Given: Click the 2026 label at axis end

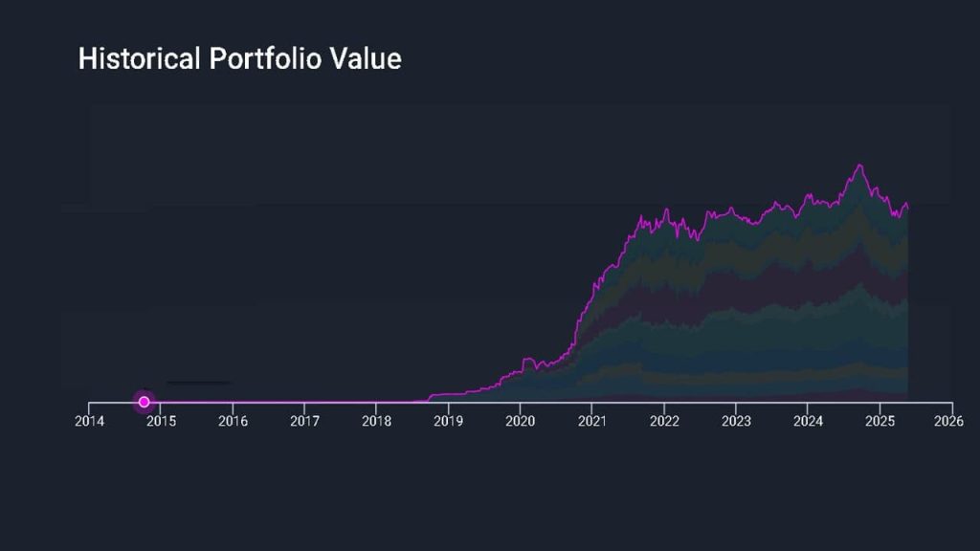Looking at the screenshot, I should click(x=949, y=421).
